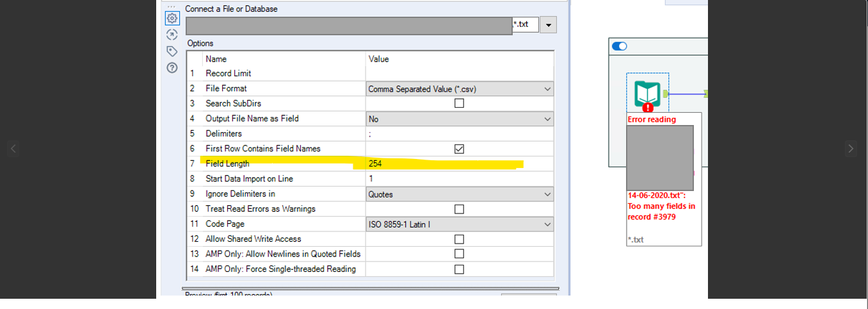Go to previous image with left arrow
The width and height of the screenshot is (868, 309).
click(x=13, y=149)
